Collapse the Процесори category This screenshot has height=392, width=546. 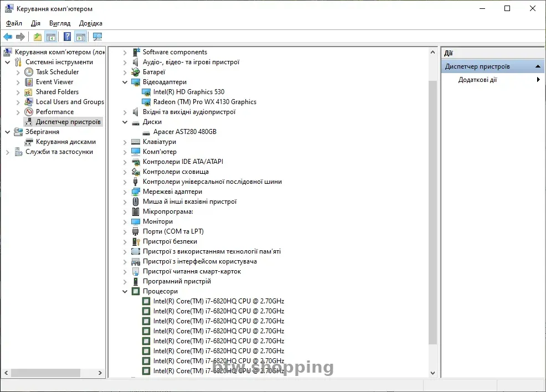(125, 291)
